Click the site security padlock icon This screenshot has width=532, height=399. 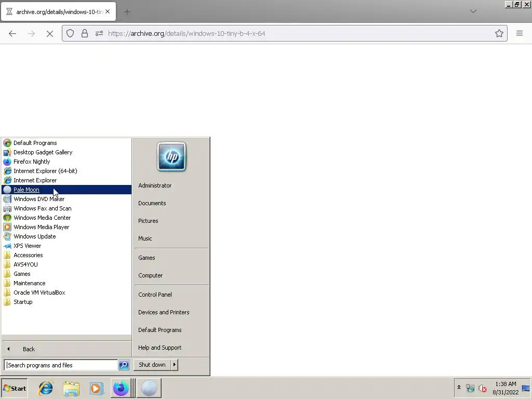coord(85,33)
